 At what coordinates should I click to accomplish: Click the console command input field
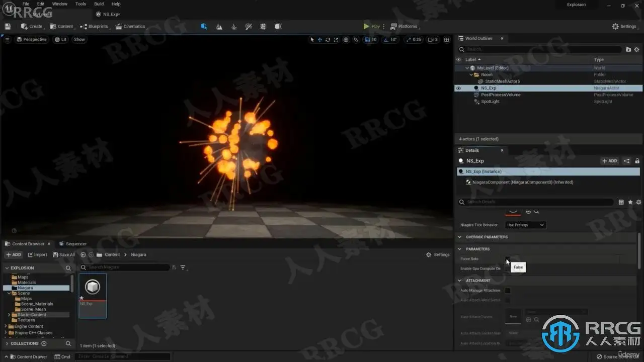pos(123,356)
